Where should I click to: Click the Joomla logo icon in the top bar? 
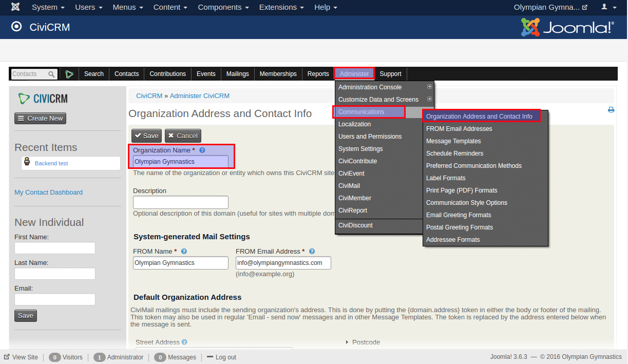point(15,7)
